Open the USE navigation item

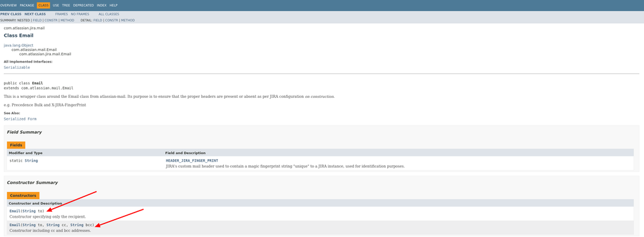pyautogui.click(x=56, y=5)
